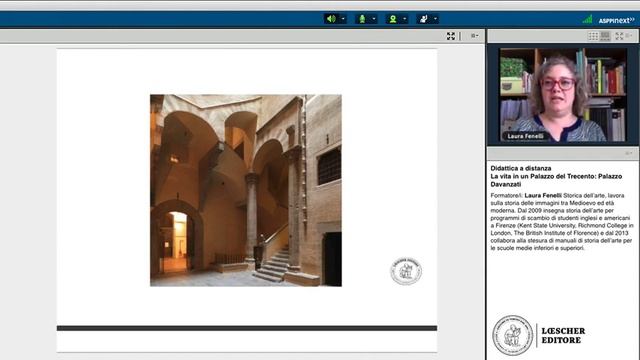The height and width of the screenshot is (360, 640).
Task: Open the notes pod options menu
Action: pyautogui.click(x=629, y=153)
